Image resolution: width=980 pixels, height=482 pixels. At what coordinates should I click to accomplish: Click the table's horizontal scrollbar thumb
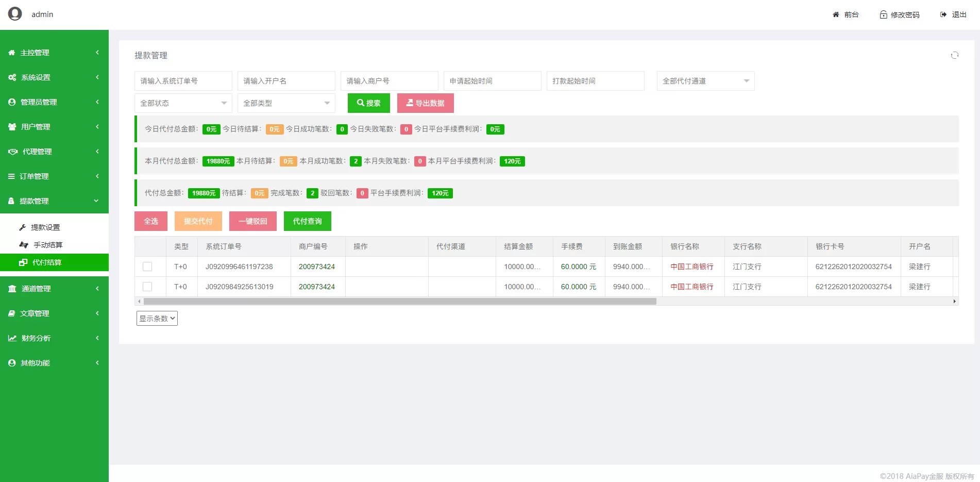(399, 302)
